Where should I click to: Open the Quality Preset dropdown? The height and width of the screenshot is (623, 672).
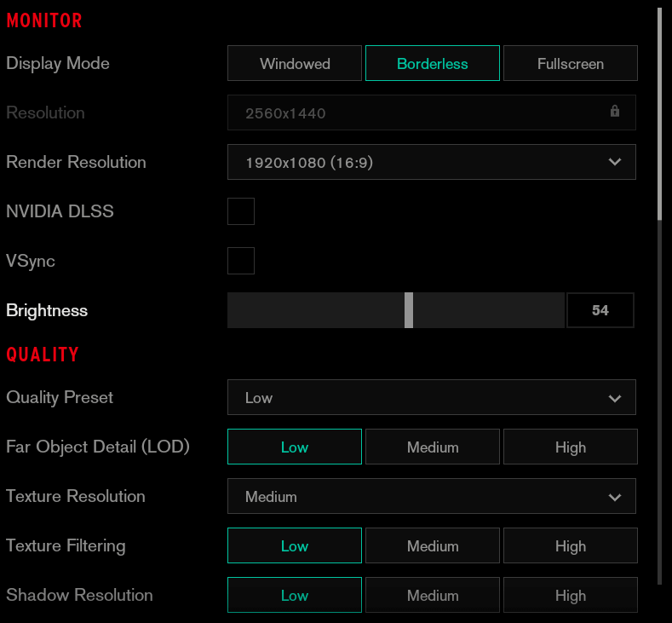point(432,397)
